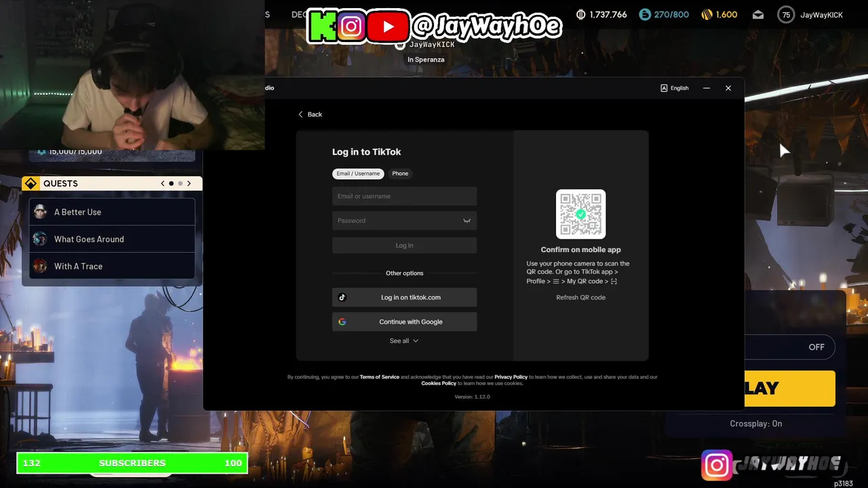Focus the Password field
This screenshot has width=868, height=488.
click(x=404, y=221)
